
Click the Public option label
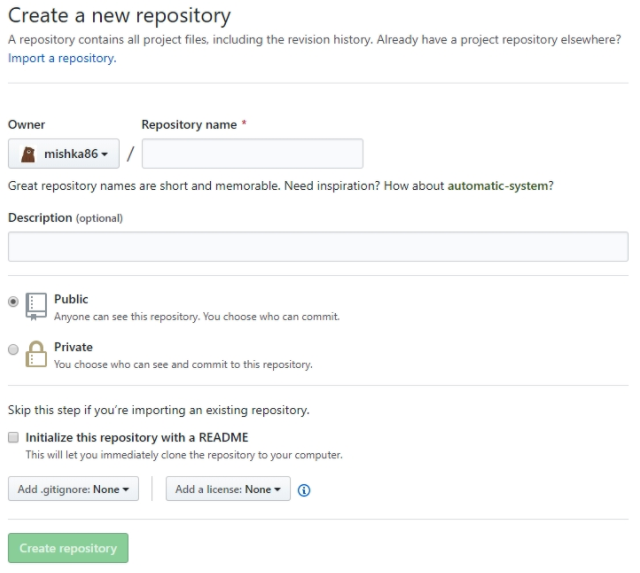click(x=71, y=299)
